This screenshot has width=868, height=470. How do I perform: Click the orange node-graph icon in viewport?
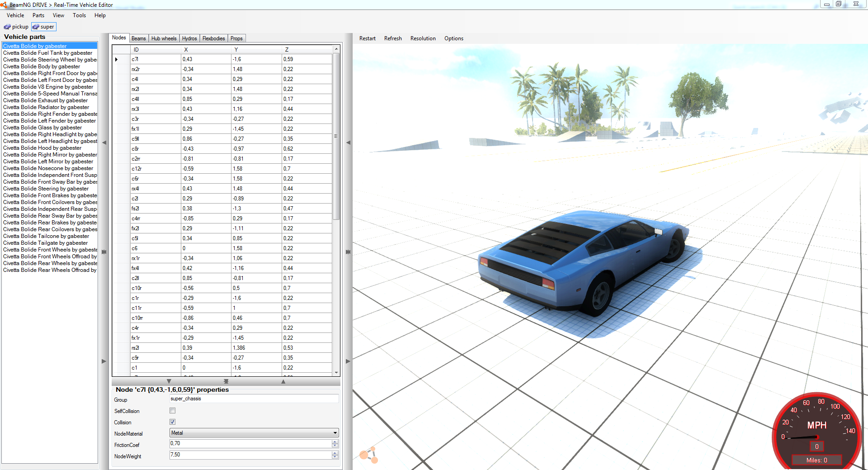point(369,455)
